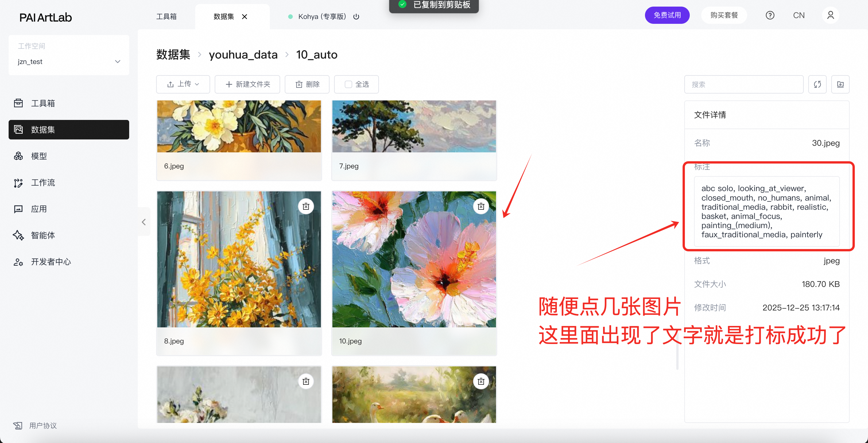The width and height of the screenshot is (868, 443).
Task: Collapse the sidebar with the left chevron
Action: pos(144,222)
